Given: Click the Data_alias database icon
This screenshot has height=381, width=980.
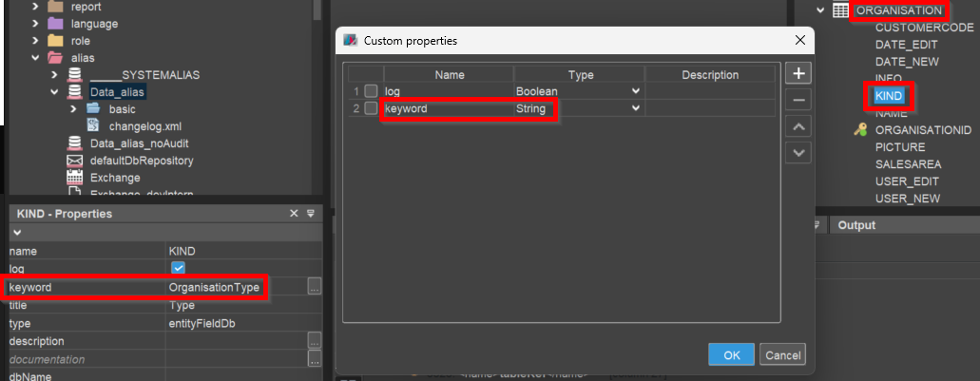Looking at the screenshot, I should click(x=74, y=92).
